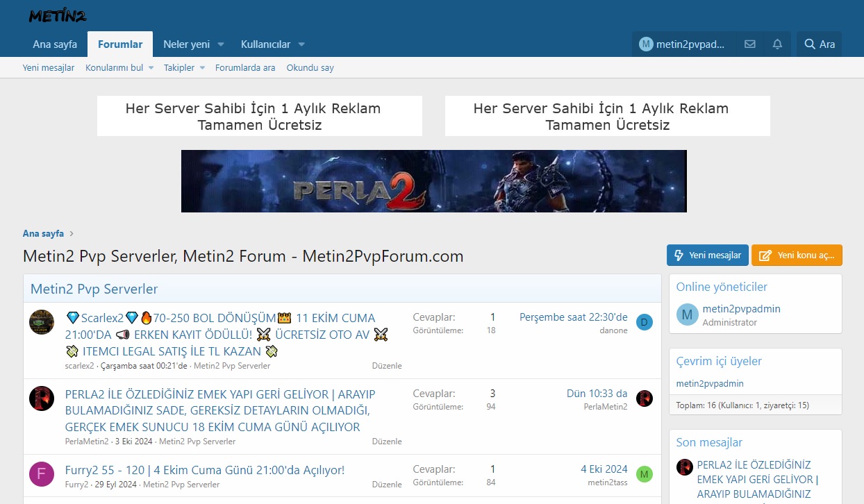Open the Ara search button
The image size is (864, 504).
[820, 44]
